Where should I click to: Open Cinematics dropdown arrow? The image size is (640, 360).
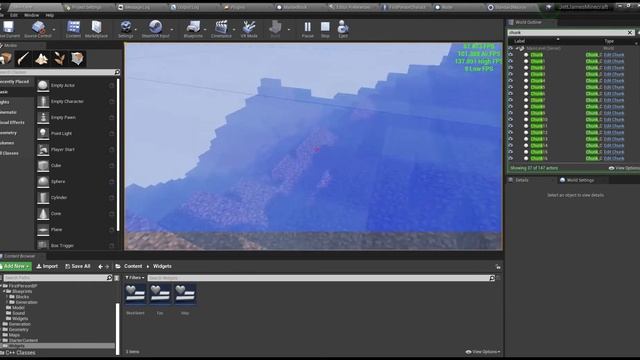coord(234,29)
